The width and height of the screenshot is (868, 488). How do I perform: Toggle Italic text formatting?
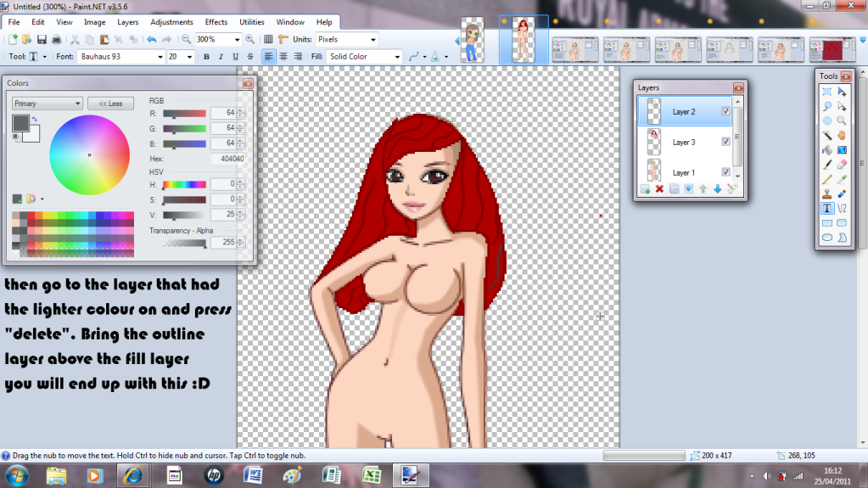click(221, 57)
